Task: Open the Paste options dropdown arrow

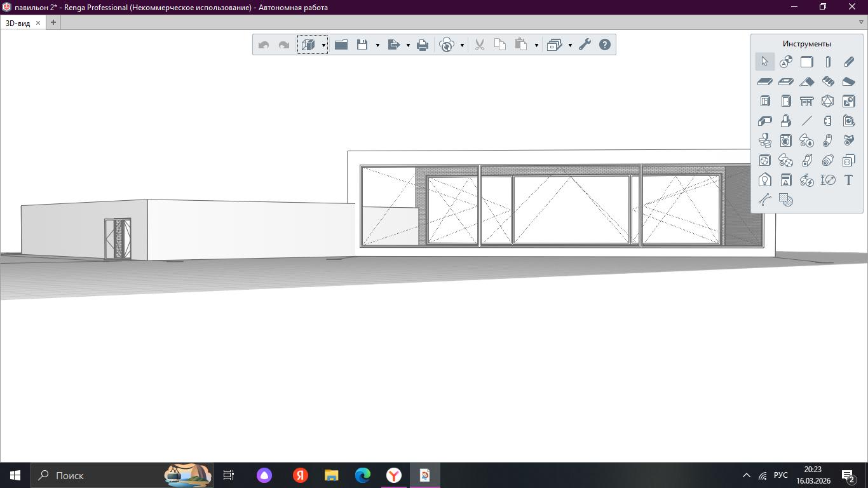Action: (x=536, y=45)
